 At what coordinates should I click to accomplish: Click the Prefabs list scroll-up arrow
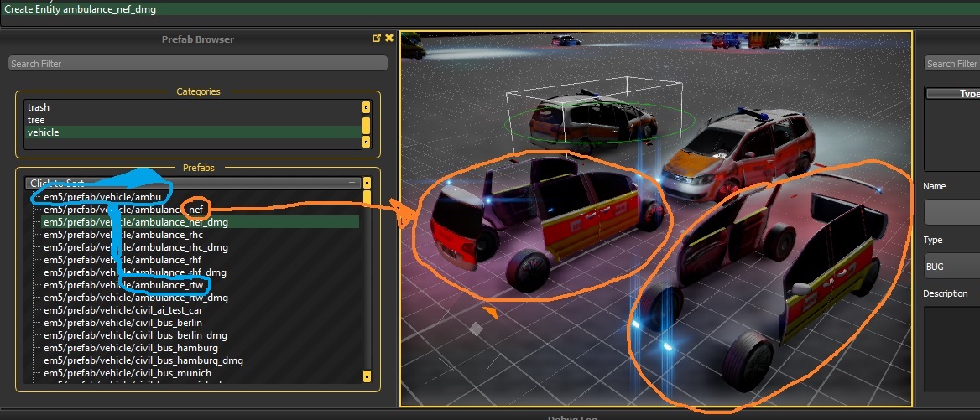367,183
